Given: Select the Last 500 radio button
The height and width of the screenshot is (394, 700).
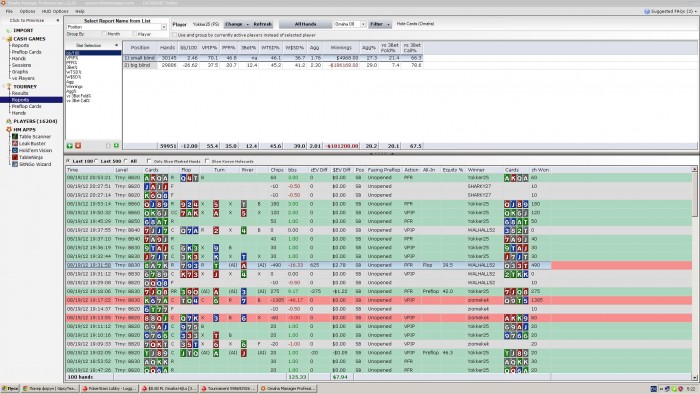Looking at the screenshot, I should point(96,161).
